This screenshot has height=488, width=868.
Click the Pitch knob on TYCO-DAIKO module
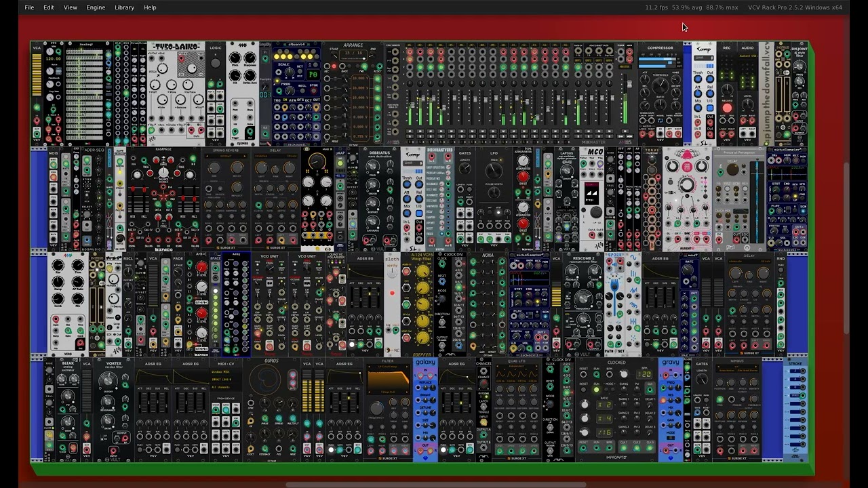(x=163, y=68)
